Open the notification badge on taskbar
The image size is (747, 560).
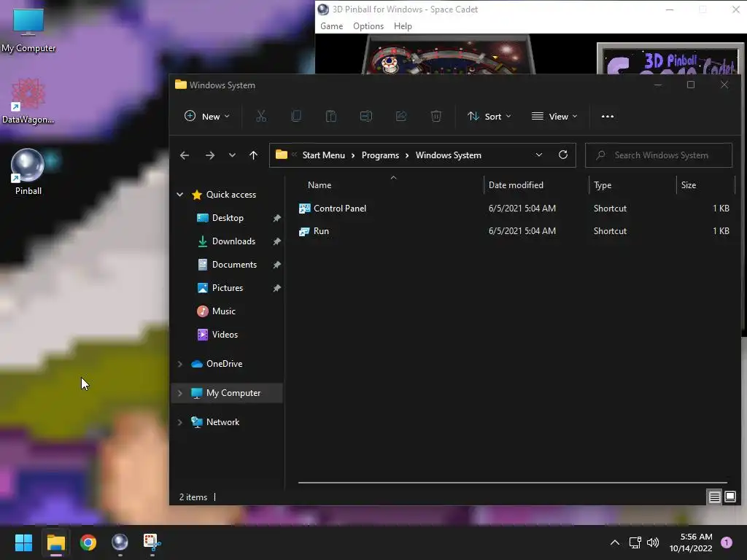[x=727, y=542]
